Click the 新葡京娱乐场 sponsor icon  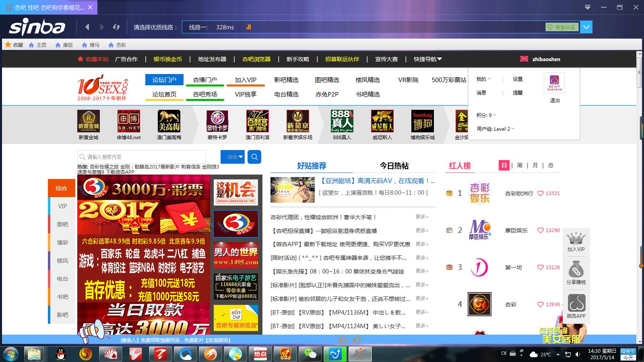coord(298,121)
